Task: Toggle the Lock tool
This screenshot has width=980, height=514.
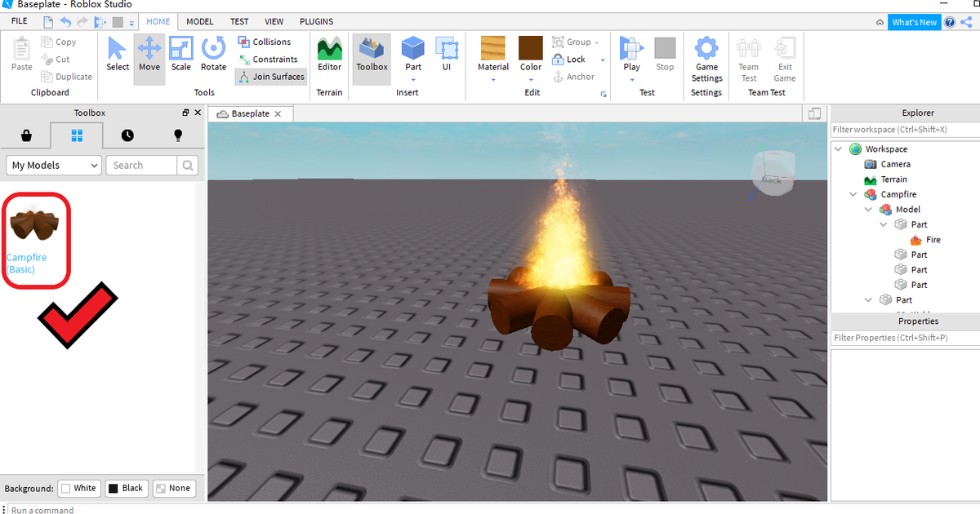Action: (x=568, y=60)
